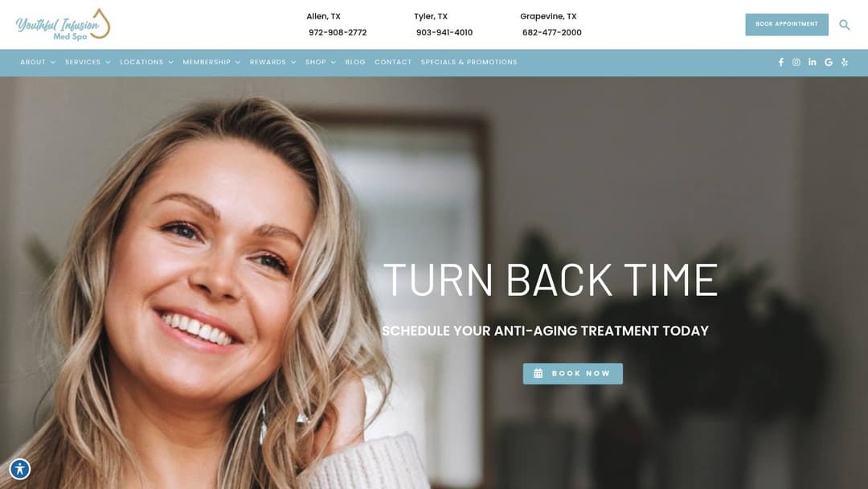Open Specials & Promotions page
Viewport: 868px width, 489px height.
click(x=469, y=62)
